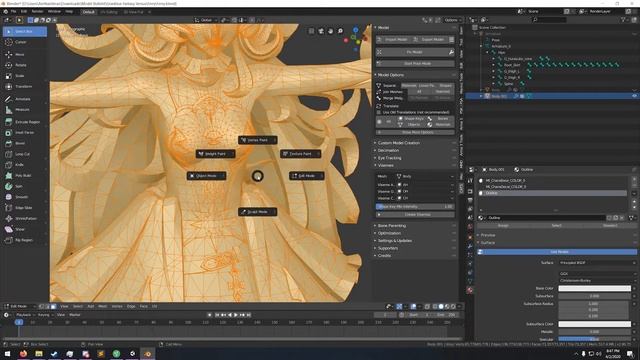Select the Outline material slot
The image size is (640, 360).
pos(553,193)
